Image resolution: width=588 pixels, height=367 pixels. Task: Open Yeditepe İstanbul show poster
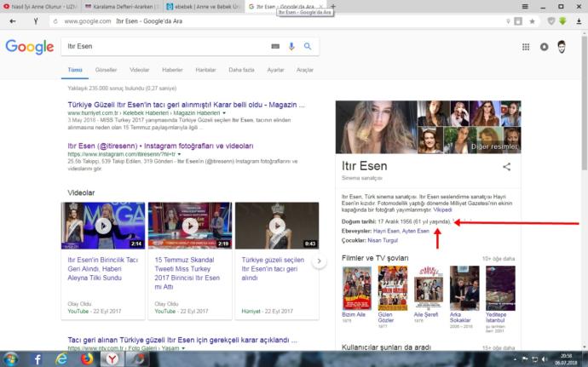point(500,289)
